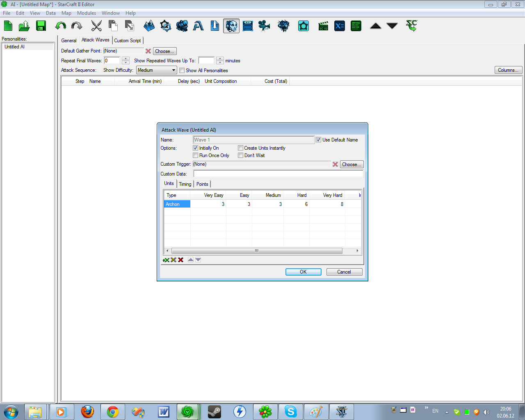The image size is (525, 420).
Task: Open the Cutscenes camera icon
Action: (264, 26)
